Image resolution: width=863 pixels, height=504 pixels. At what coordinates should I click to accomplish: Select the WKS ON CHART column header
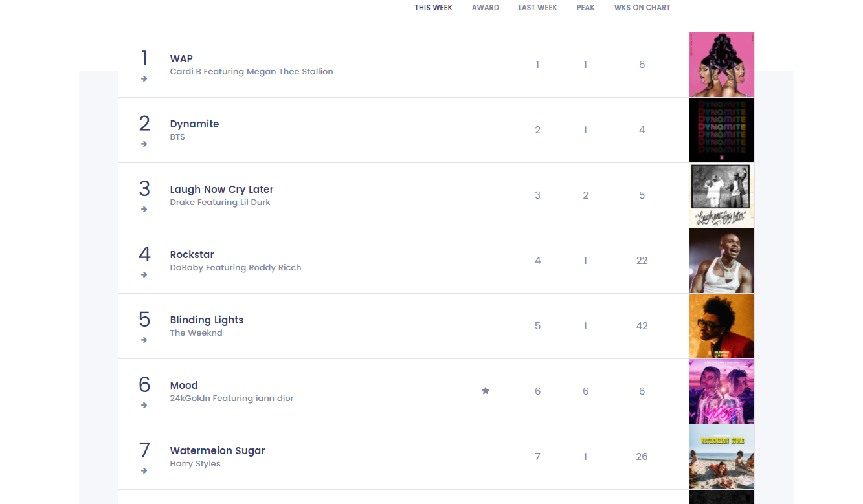point(642,8)
